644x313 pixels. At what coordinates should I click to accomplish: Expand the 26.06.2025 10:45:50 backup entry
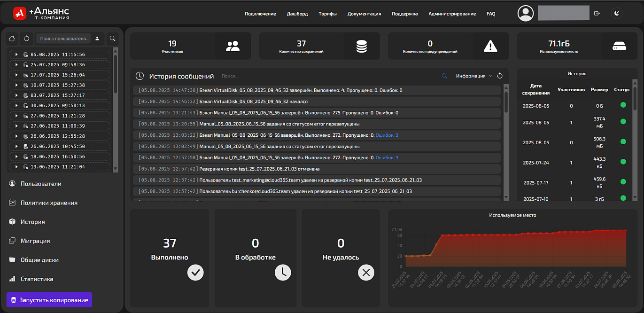(16, 146)
